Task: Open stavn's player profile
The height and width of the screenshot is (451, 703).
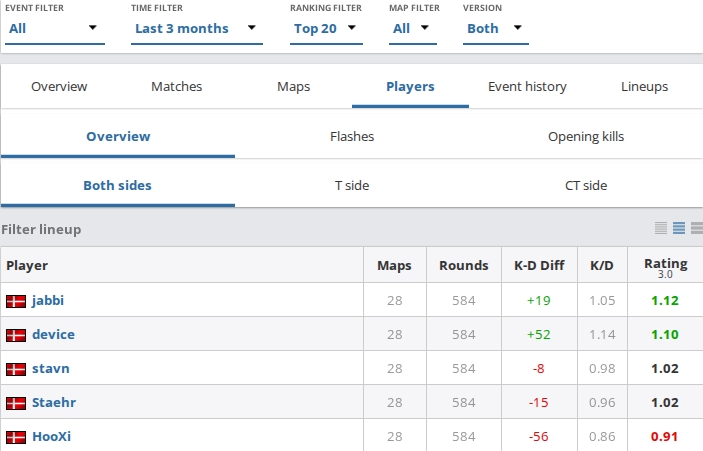Action: (51, 369)
